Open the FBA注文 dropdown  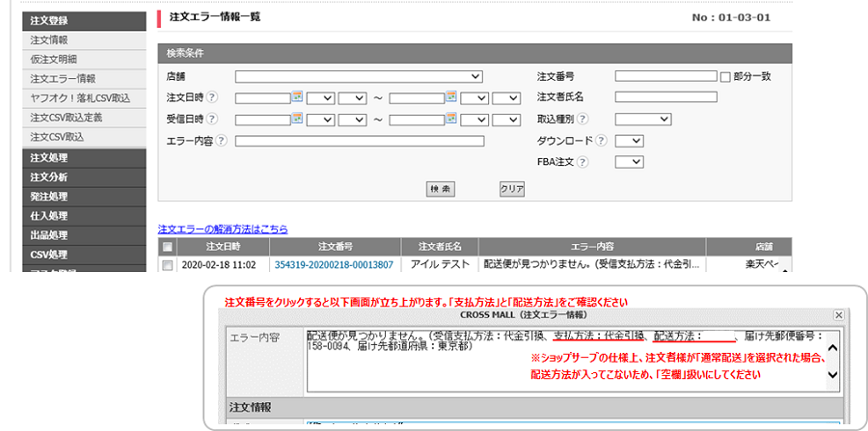click(630, 162)
